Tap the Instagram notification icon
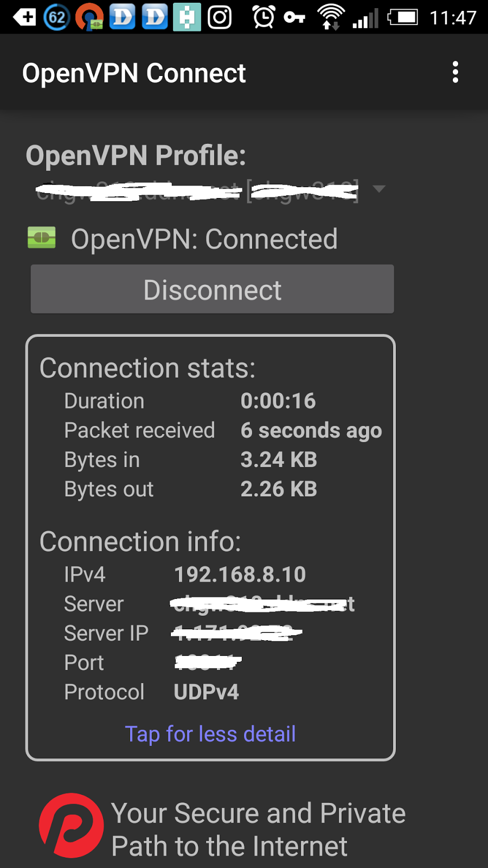The image size is (488, 868). pyautogui.click(x=220, y=17)
